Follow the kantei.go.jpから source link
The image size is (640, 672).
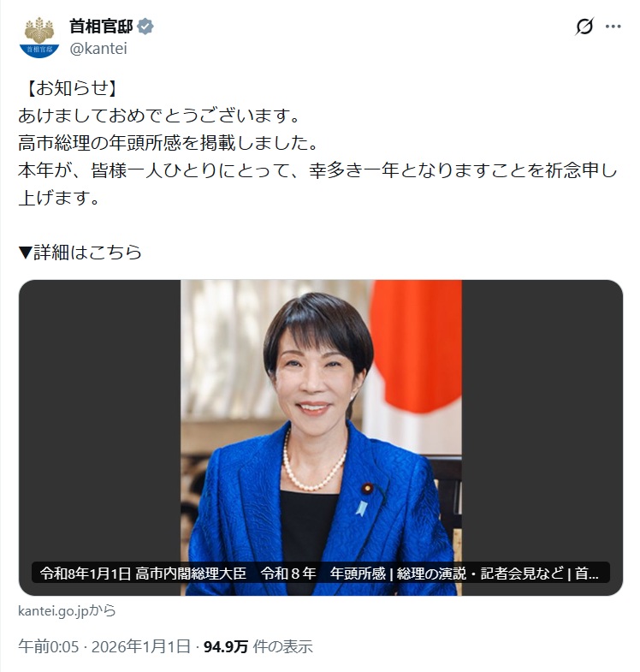pyautogui.click(x=68, y=610)
